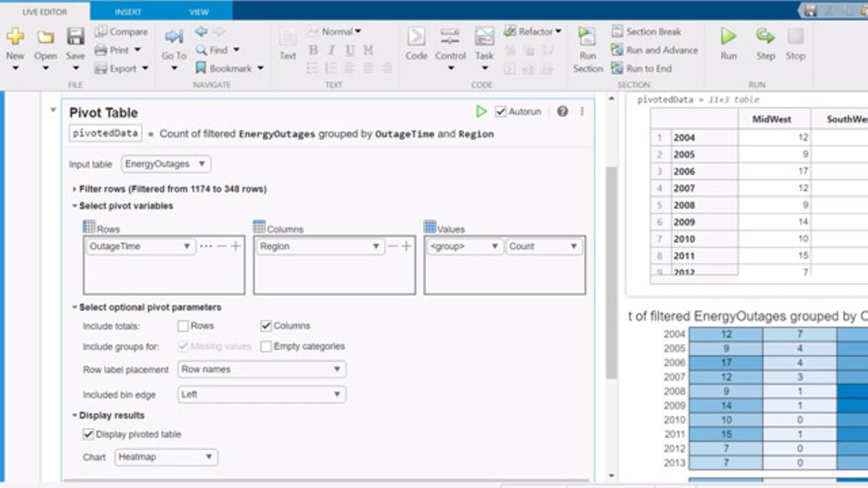Click the Step icon in Run group
The width and height of the screenshot is (868, 488).
click(x=766, y=37)
